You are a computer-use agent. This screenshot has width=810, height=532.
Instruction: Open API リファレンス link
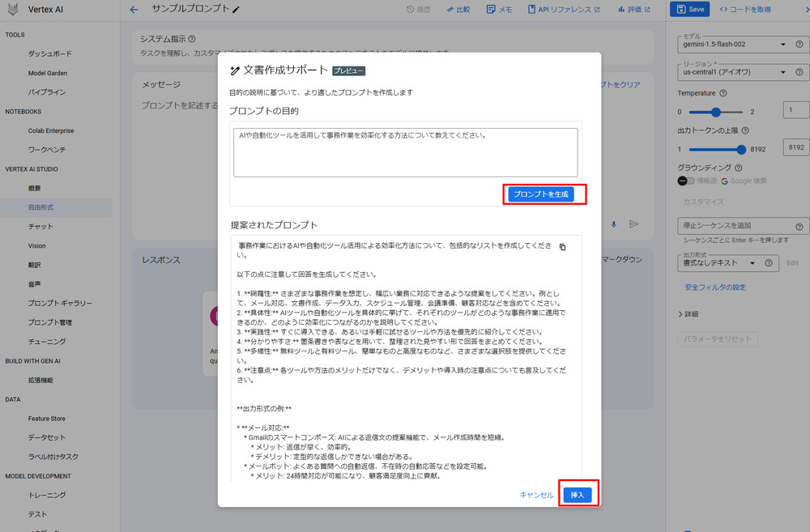(564, 9)
